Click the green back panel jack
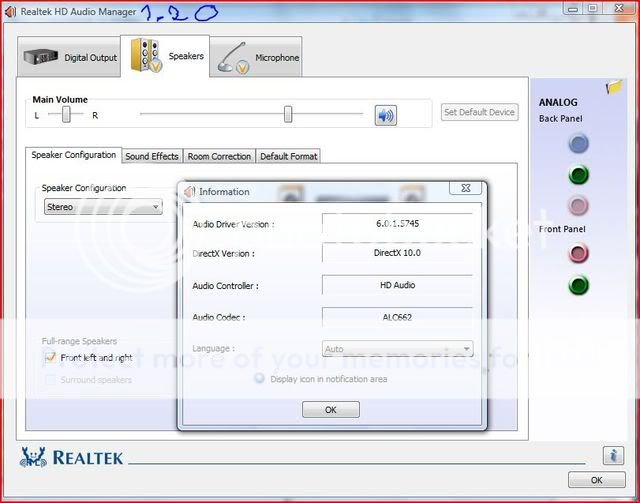Viewport: 640px width, 503px height. pos(578,175)
